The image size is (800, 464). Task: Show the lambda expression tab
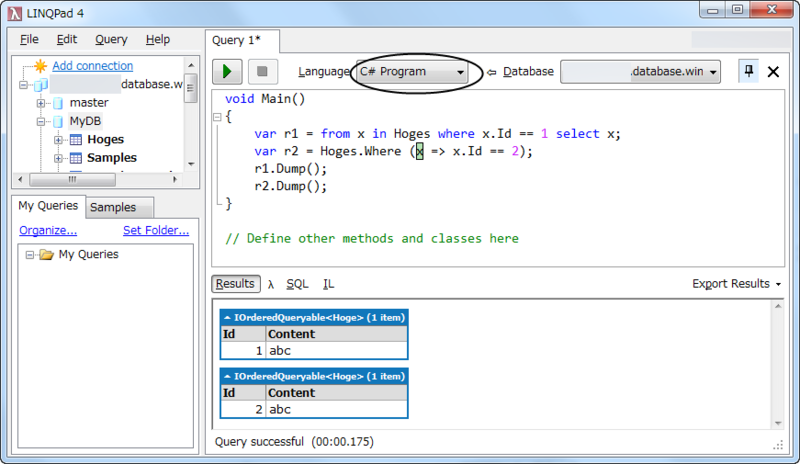[x=271, y=284]
